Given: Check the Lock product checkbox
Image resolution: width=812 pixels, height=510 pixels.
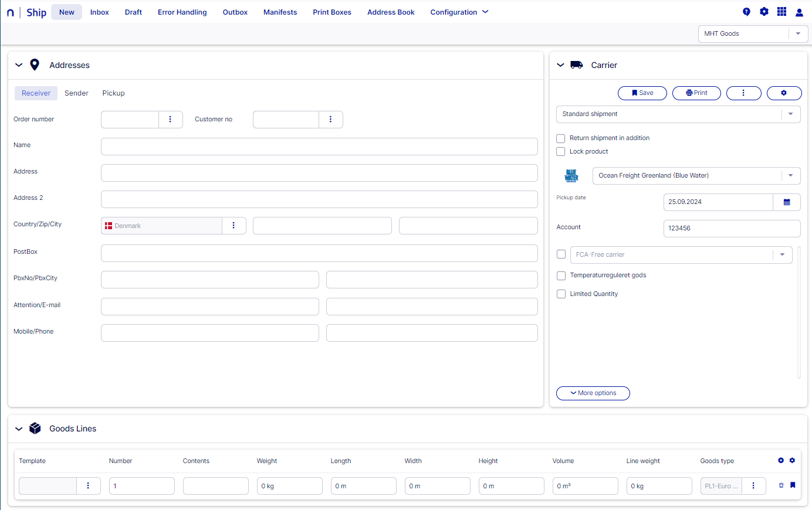Looking at the screenshot, I should 561,152.
